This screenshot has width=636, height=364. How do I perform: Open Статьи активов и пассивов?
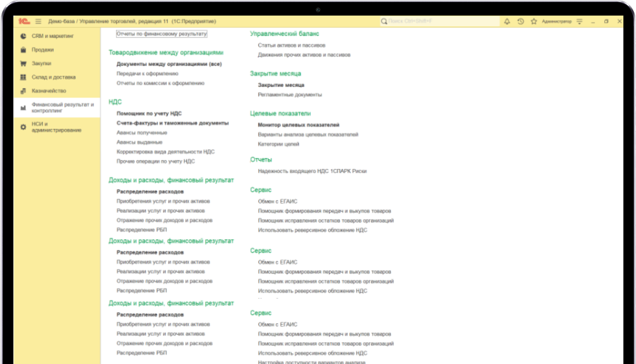[291, 45]
